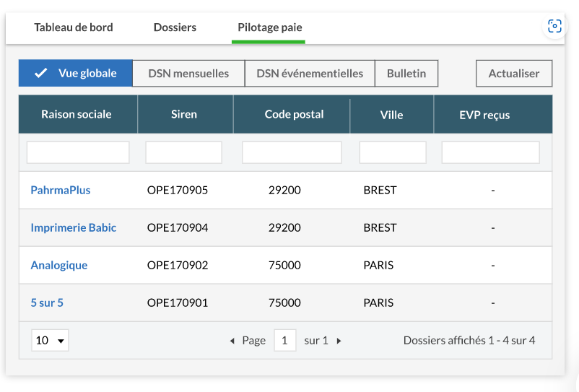Screen dimensions: 579x392
Task: Switch to DSN événementielles view
Action: pyautogui.click(x=310, y=74)
